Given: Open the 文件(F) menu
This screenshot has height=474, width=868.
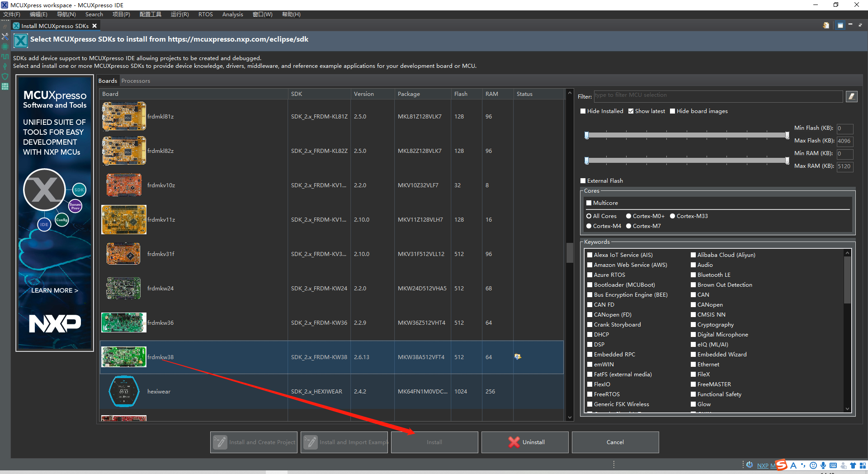Looking at the screenshot, I should point(12,14).
